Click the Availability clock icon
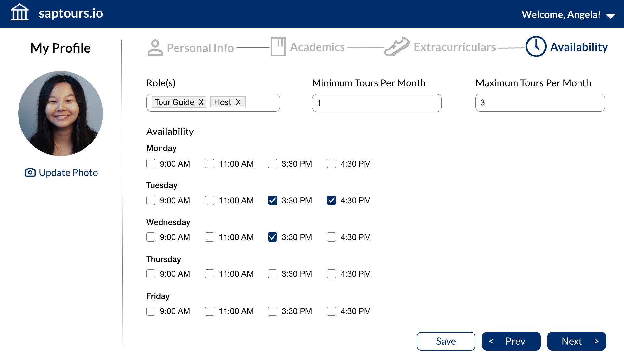This screenshot has height=364, width=624. click(536, 46)
